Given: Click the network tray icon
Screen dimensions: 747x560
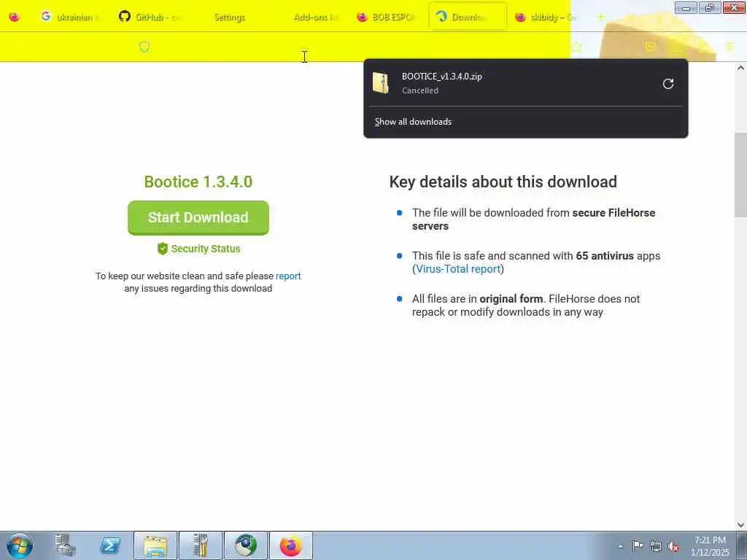Looking at the screenshot, I should (x=656, y=546).
